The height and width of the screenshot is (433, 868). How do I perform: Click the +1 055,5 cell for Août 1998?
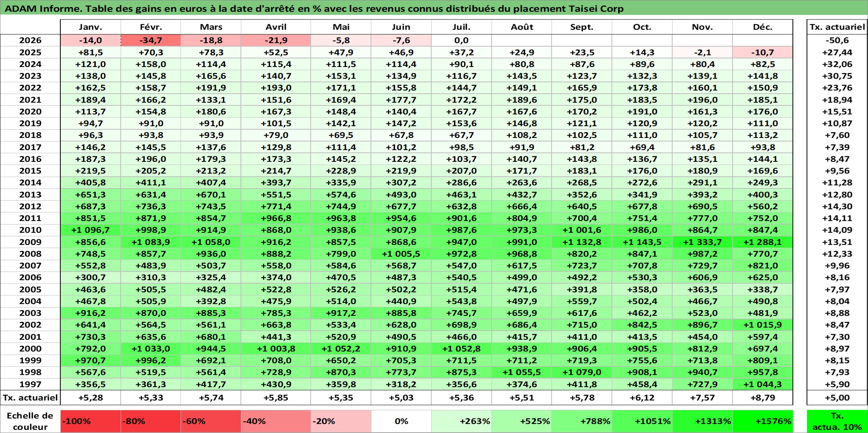click(522, 372)
